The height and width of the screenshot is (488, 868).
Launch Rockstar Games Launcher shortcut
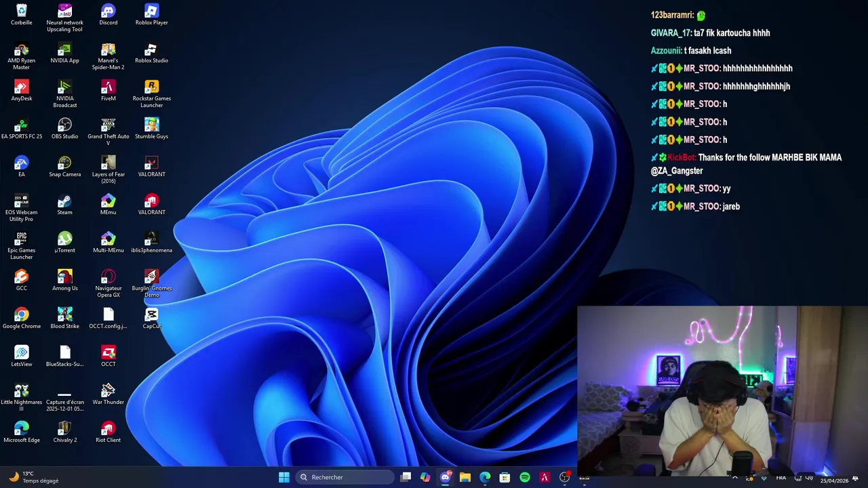pyautogui.click(x=152, y=94)
